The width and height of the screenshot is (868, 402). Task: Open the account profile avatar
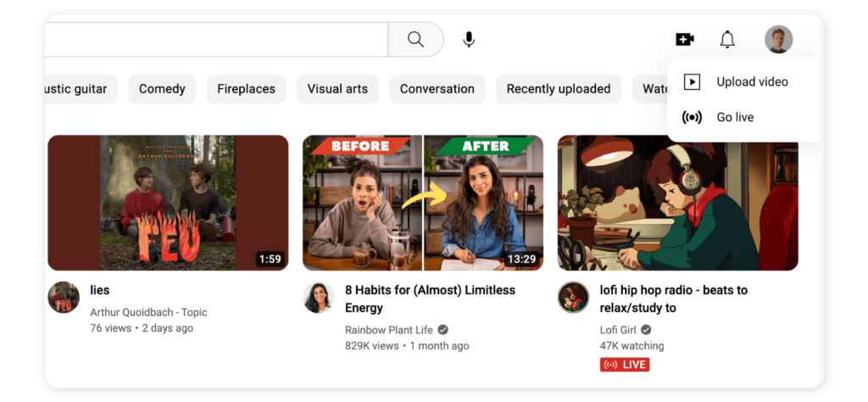click(778, 39)
